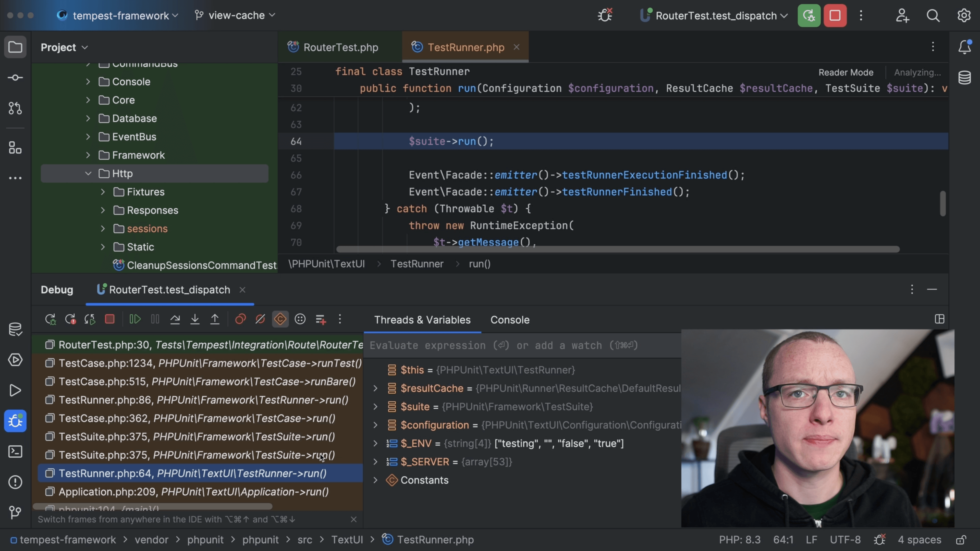Toggle Reader Mode in the editor

(x=846, y=72)
